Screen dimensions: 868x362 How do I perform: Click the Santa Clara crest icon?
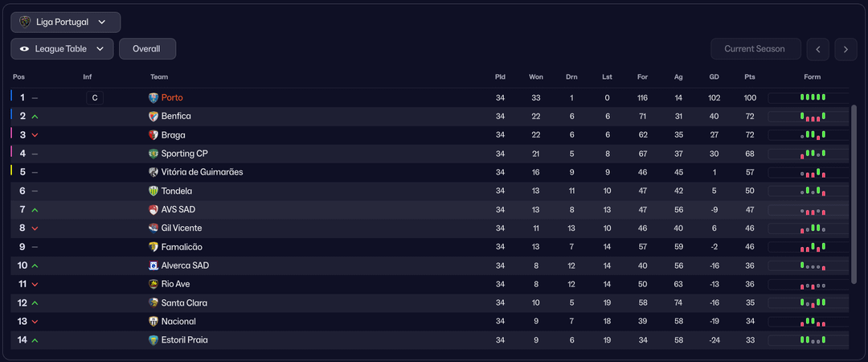coord(154,303)
